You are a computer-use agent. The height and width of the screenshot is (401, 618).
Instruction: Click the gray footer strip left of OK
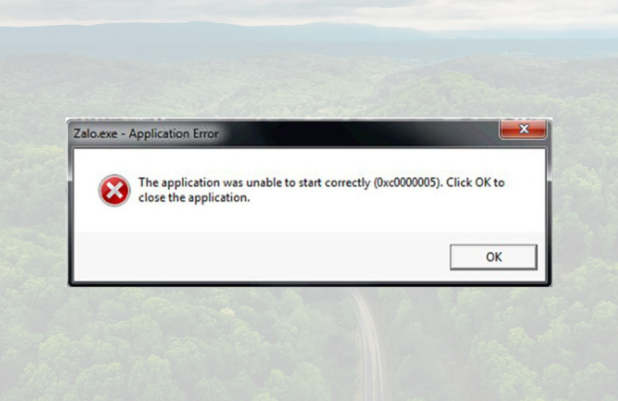click(262, 257)
